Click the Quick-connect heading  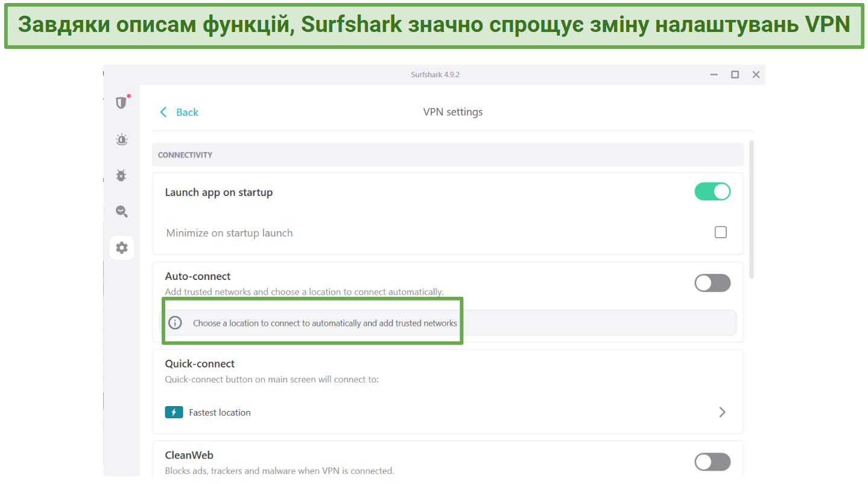pyautogui.click(x=200, y=364)
